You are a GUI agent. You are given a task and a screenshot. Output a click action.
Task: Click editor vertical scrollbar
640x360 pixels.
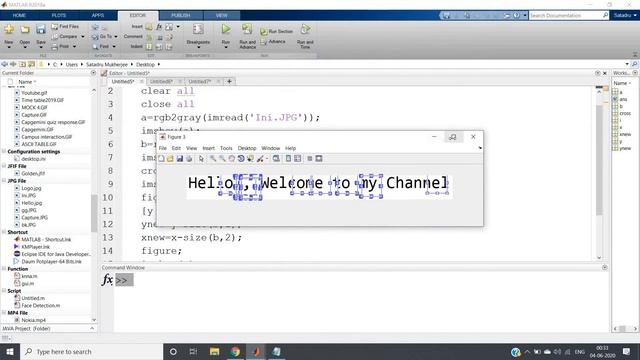point(599,159)
